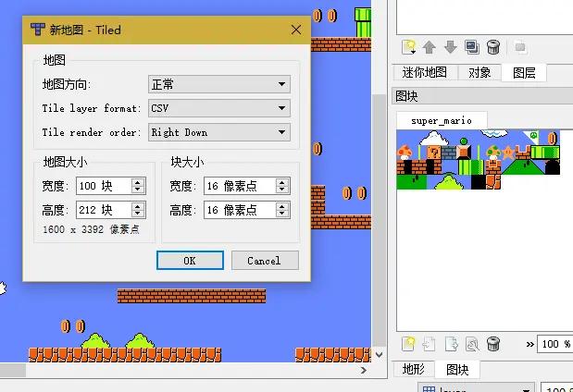Viewport: 573px width, 392px height.
Task: Confirm new map with the OK button
Action: pos(190,260)
